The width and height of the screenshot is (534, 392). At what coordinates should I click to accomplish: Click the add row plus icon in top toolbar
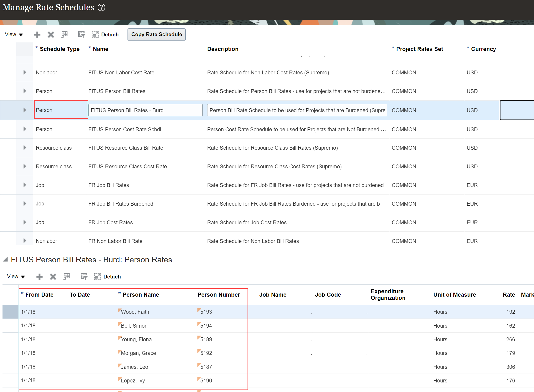pyautogui.click(x=37, y=35)
